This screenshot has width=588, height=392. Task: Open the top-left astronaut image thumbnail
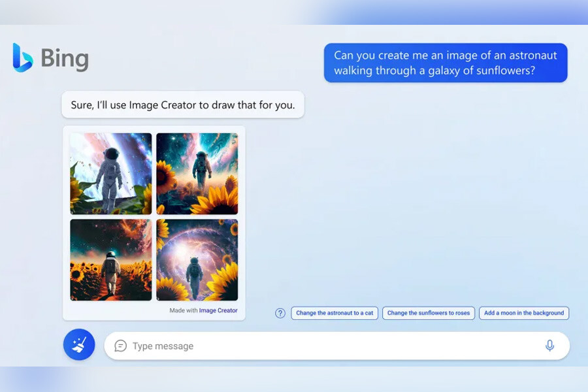click(x=110, y=172)
